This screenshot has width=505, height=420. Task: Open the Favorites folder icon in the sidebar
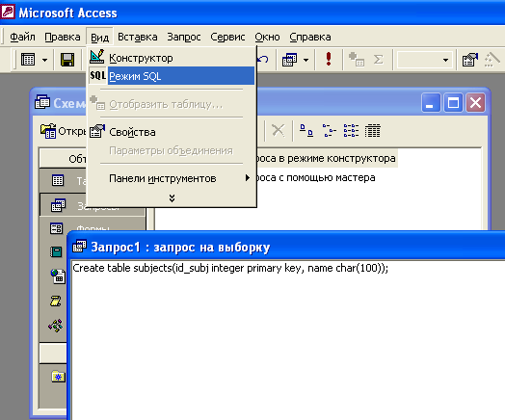[58, 376]
